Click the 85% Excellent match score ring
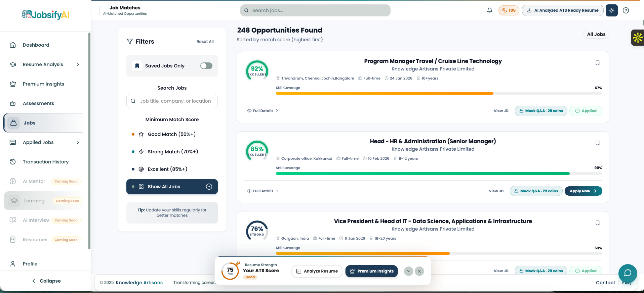644x293 pixels. pyautogui.click(x=257, y=151)
